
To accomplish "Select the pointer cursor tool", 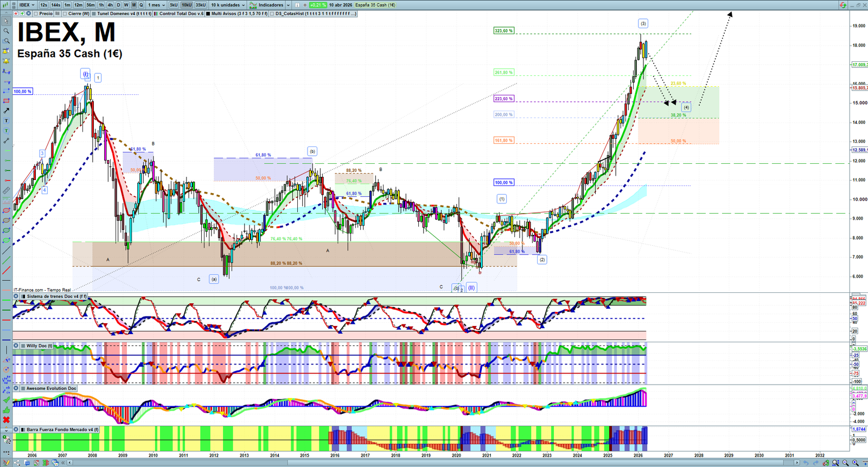I will pyautogui.click(x=6, y=21).
